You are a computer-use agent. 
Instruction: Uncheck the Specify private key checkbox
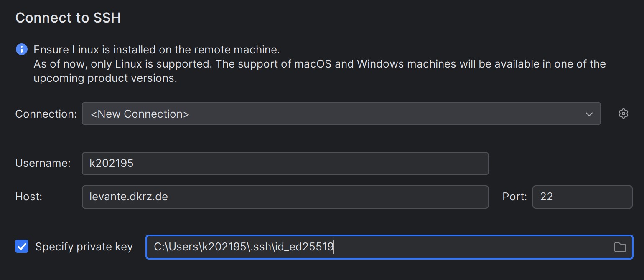(21, 247)
